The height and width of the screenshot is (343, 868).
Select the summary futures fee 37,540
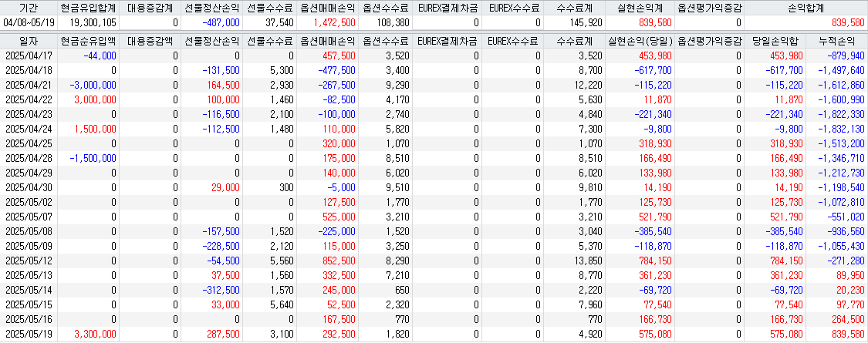pyautogui.click(x=279, y=22)
